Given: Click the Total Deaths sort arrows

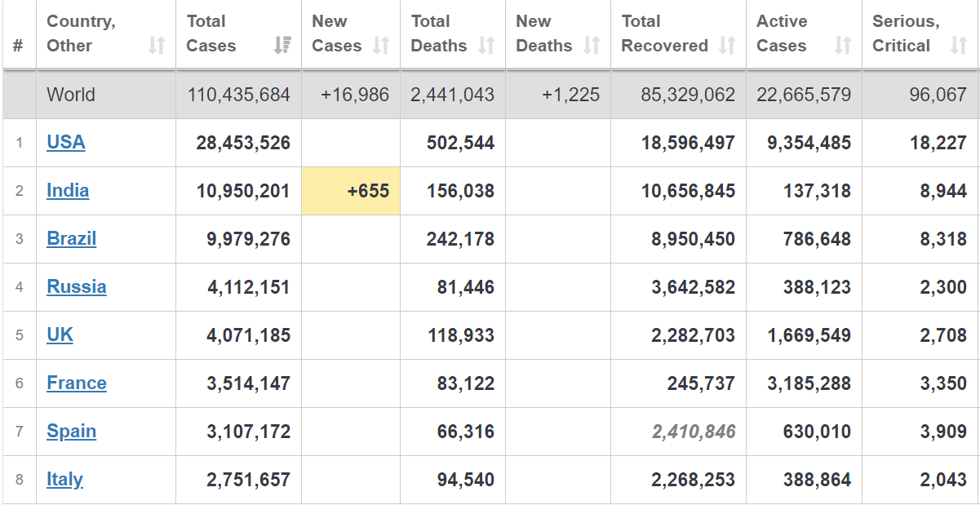Looking at the screenshot, I should (x=486, y=46).
